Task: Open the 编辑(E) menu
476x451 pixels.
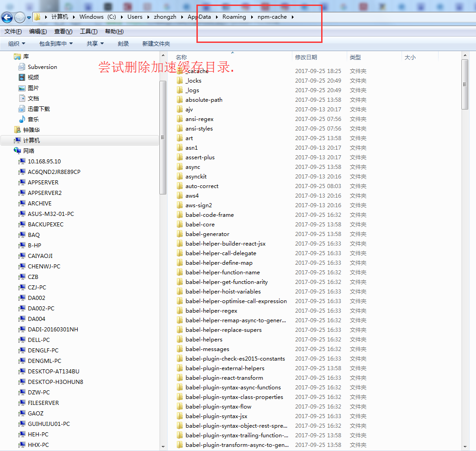Action: point(38,31)
